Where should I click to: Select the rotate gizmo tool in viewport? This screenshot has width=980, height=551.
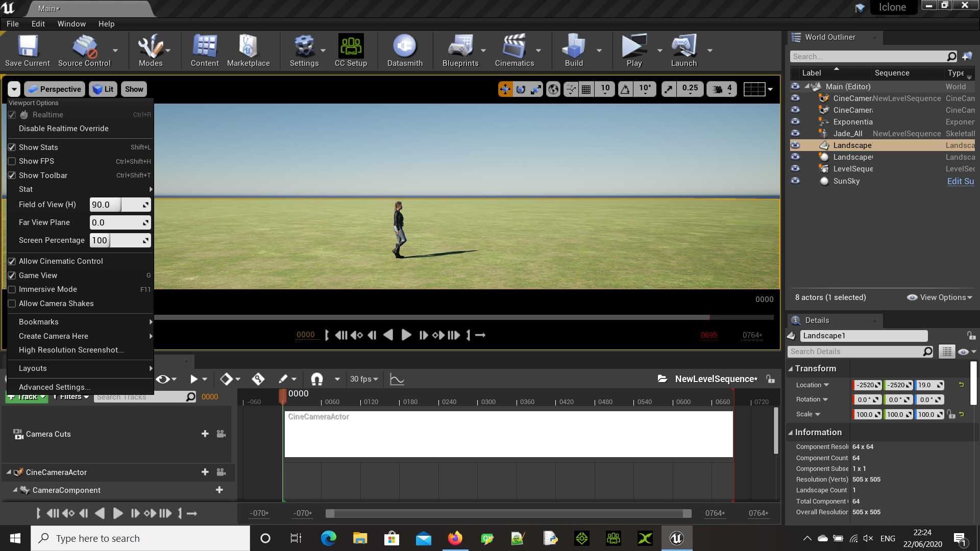[521, 89]
